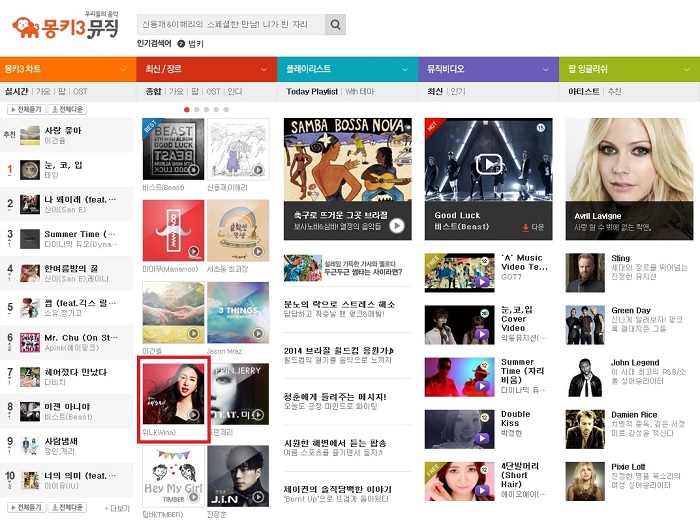The height and width of the screenshot is (525, 700).
Task: Play the Summer Time music video
Action: click(x=482, y=386)
